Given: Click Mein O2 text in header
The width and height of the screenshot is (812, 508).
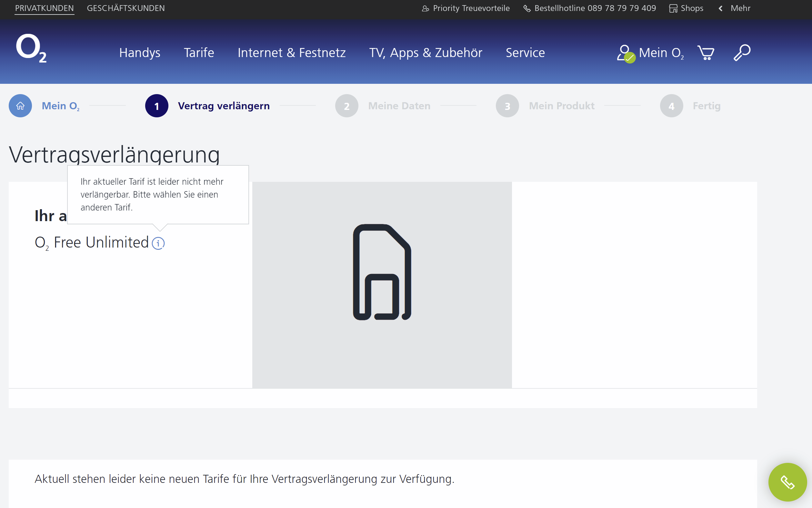Looking at the screenshot, I should pyautogui.click(x=661, y=53).
